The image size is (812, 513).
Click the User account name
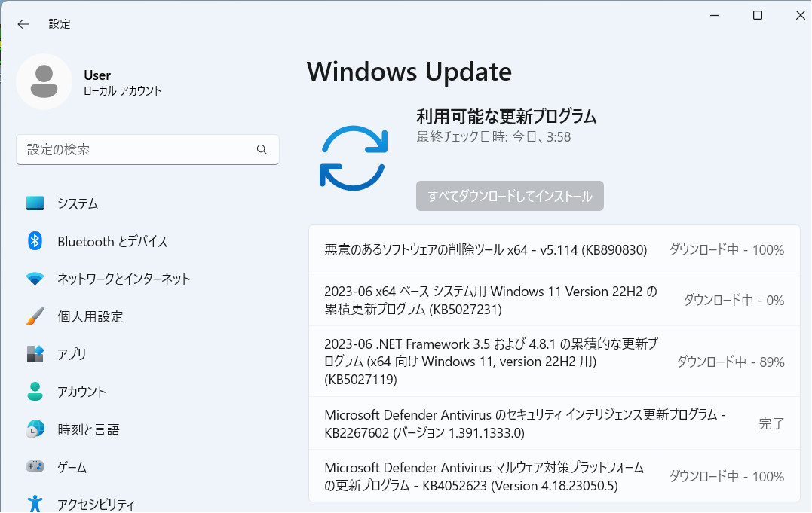tap(97, 75)
